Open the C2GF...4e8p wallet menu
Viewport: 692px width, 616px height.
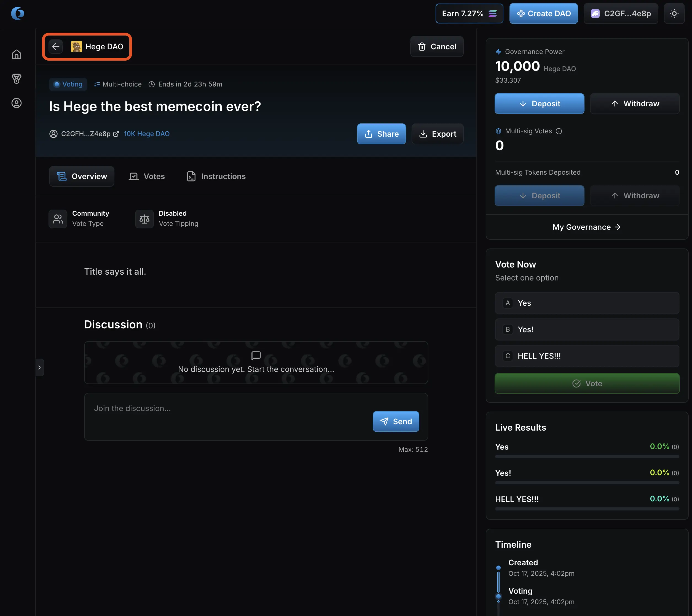click(621, 13)
